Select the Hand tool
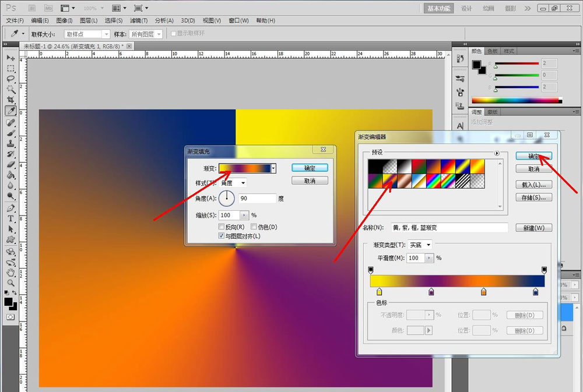Screen dimensions: 583x392 click(x=10, y=273)
